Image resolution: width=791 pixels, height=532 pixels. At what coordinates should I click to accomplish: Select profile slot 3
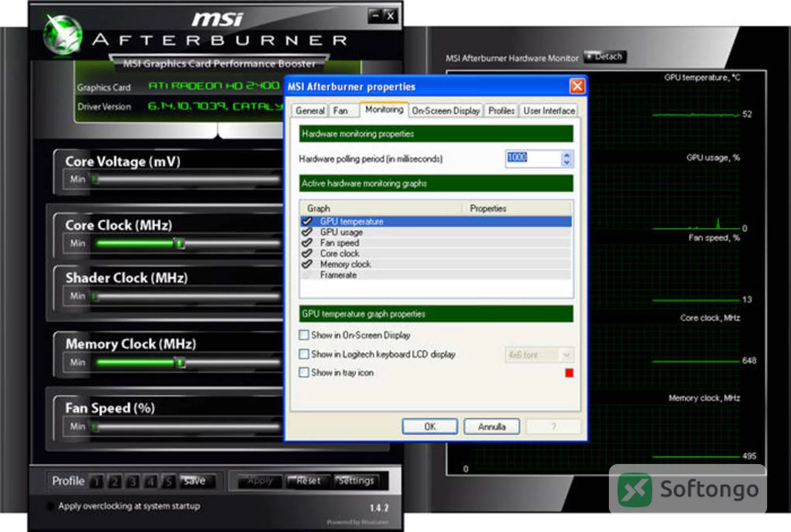click(133, 481)
